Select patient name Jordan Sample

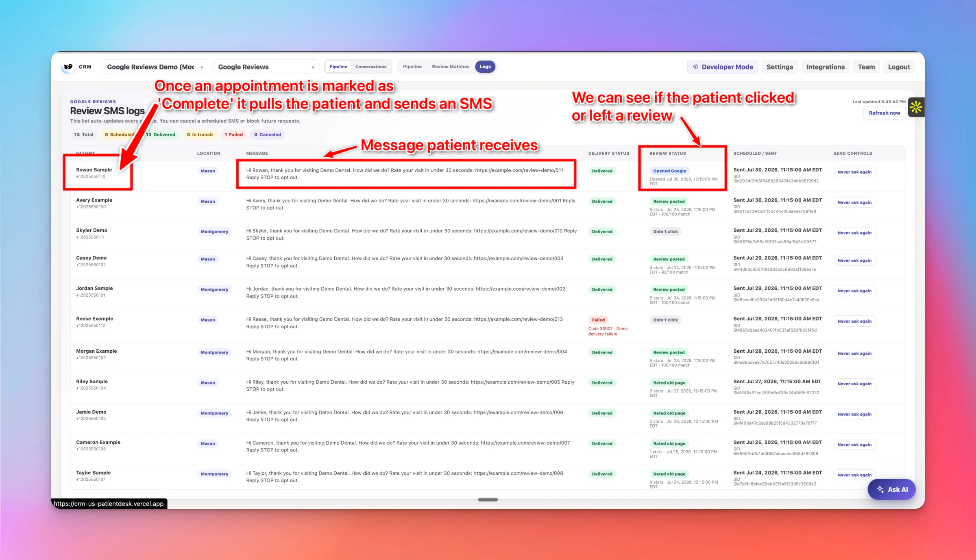point(94,288)
